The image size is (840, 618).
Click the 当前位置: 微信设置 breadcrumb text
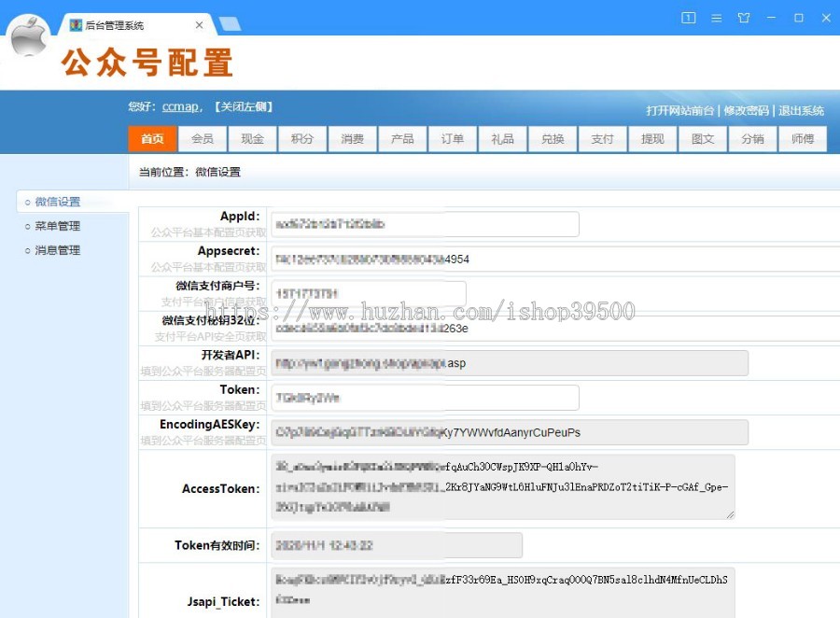pos(189,172)
